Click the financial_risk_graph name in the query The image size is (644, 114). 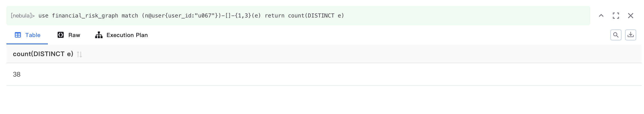point(85,16)
